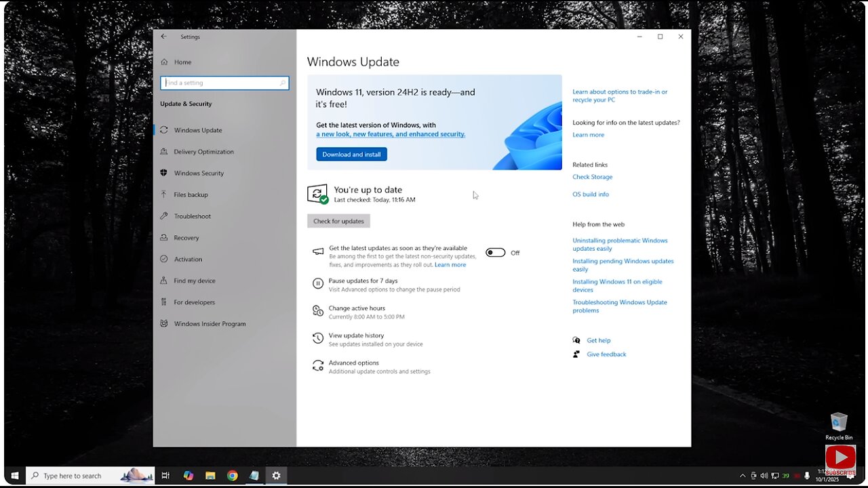The width and height of the screenshot is (868, 488).
Task: Click the Settings gear in the taskbar
Action: pyautogui.click(x=276, y=476)
